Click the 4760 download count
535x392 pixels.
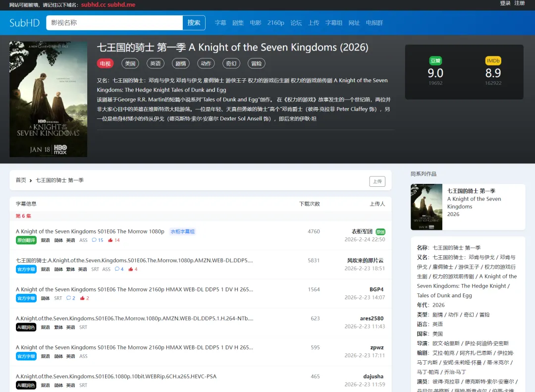314,231
